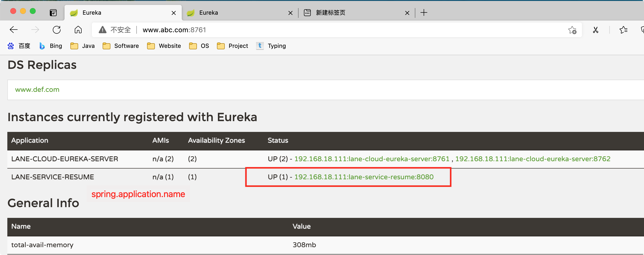
Task: Close the second Eureka tab
Action: pyautogui.click(x=290, y=13)
